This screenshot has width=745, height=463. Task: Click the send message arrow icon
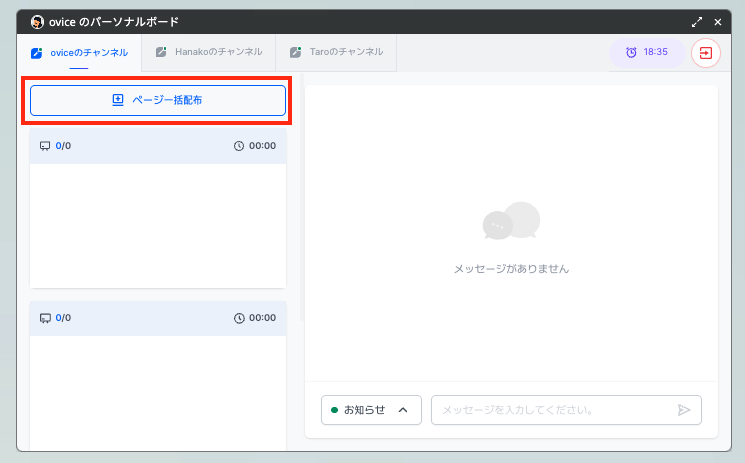pos(684,410)
